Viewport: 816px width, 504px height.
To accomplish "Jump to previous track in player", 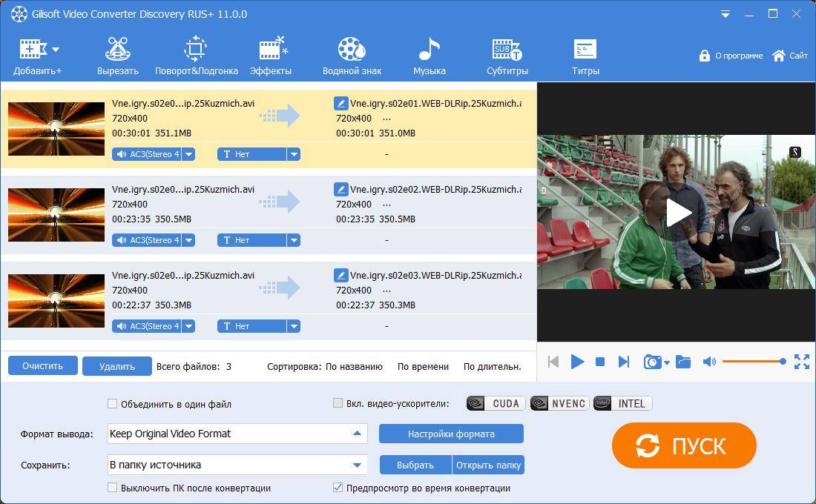I will click(553, 362).
